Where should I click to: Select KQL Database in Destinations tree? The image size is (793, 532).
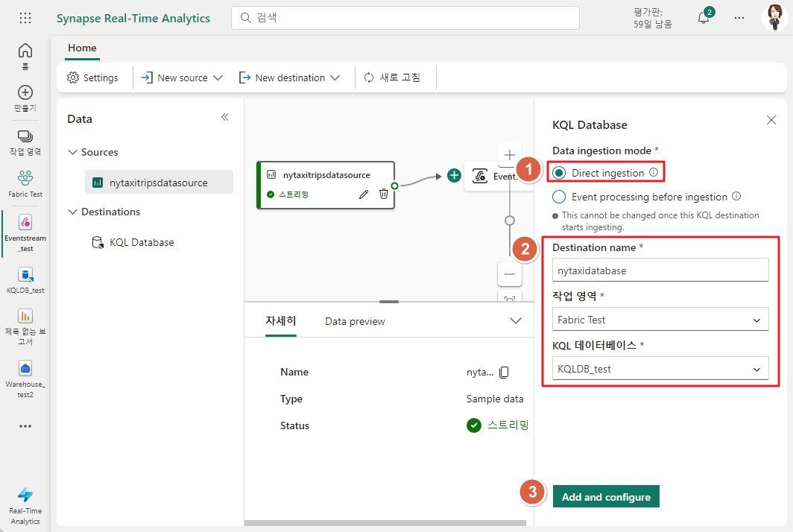[x=133, y=242]
